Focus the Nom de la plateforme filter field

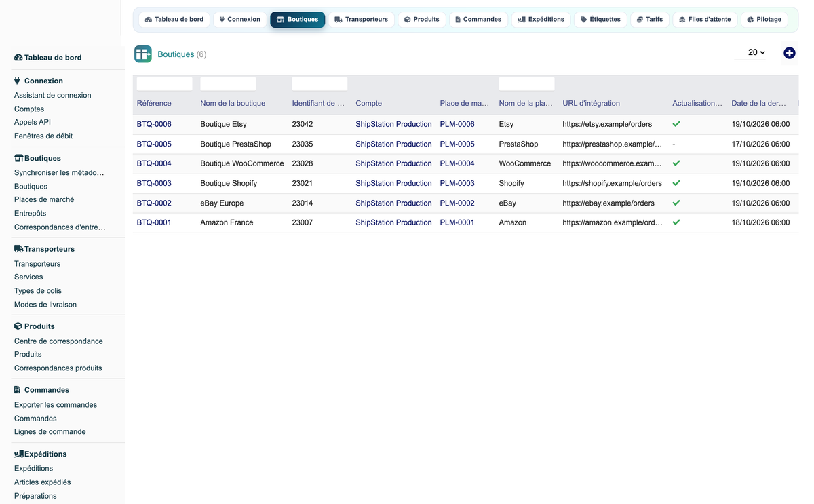tap(527, 83)
